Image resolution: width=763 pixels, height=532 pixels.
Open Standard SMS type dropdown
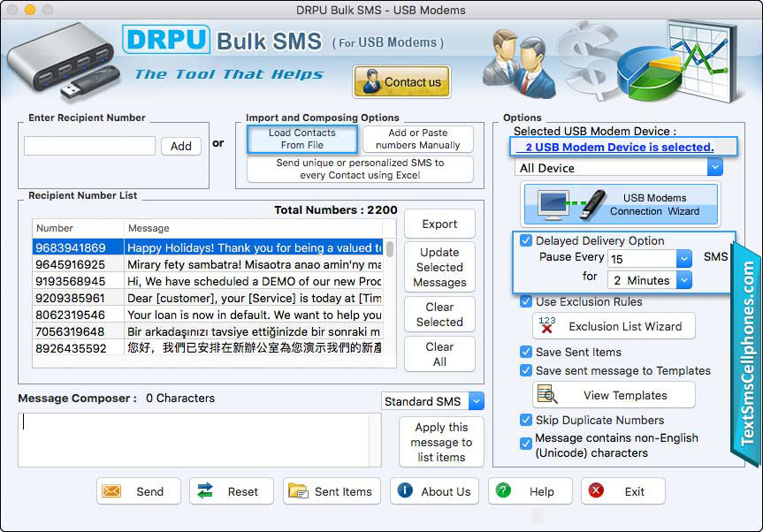coord(477,400)
